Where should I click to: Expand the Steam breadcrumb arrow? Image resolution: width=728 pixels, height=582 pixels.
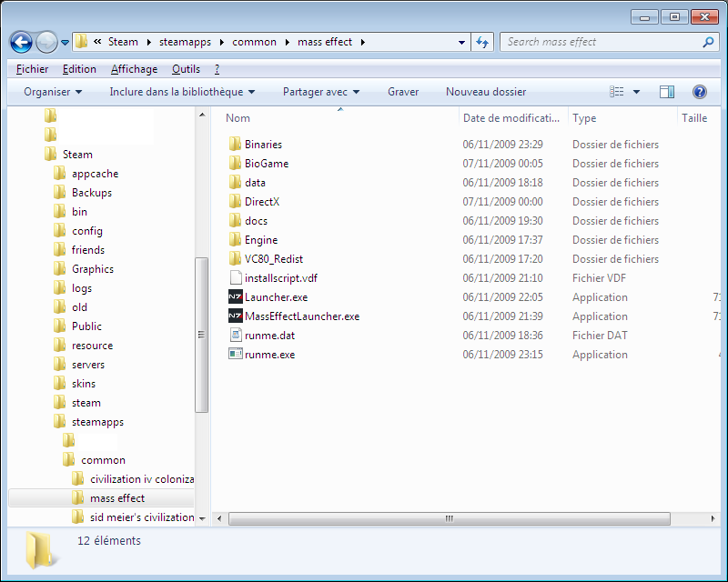148,42
